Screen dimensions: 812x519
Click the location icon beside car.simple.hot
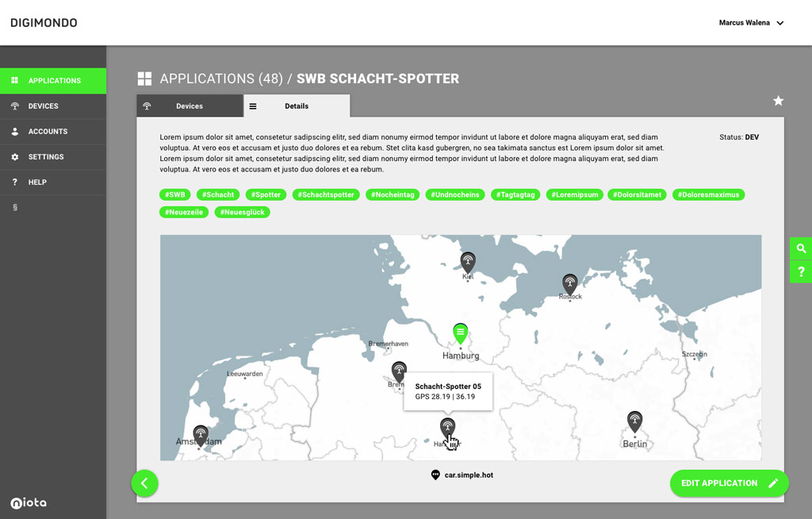point(435,475)
